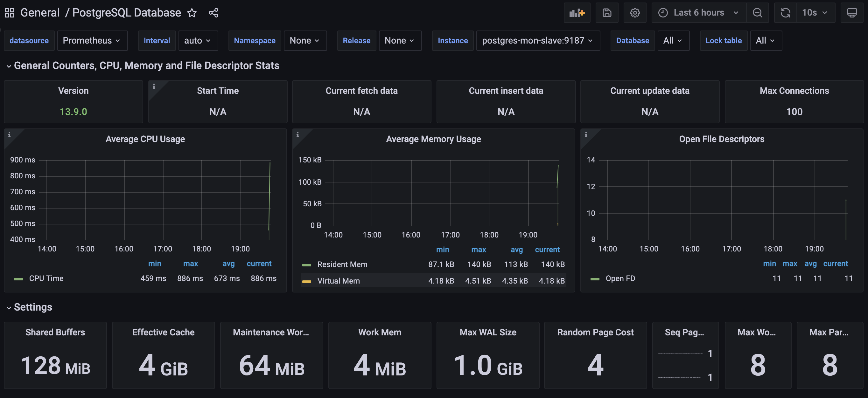The height and width of the screenshot is (398, 868).
Task: Open the Database variable dropdown
Action: point(673,40)
